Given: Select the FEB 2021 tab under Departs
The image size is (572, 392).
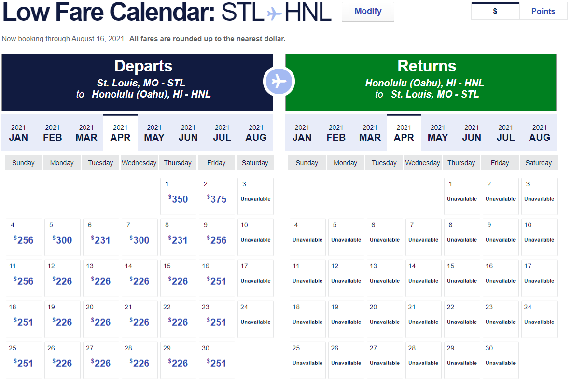Looking at the screenshot, I should coord(52,133).
